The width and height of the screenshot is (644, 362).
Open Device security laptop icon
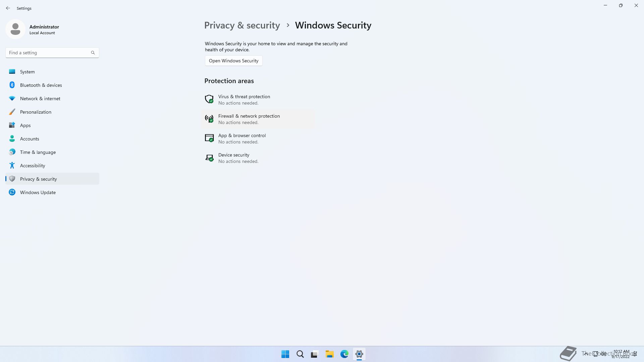(209, 158)
